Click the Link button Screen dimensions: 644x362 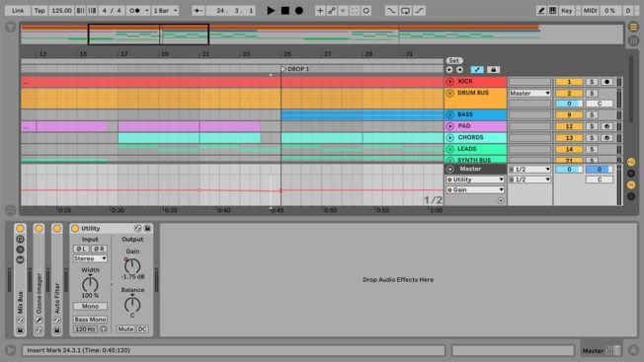[x=18, y=11]
